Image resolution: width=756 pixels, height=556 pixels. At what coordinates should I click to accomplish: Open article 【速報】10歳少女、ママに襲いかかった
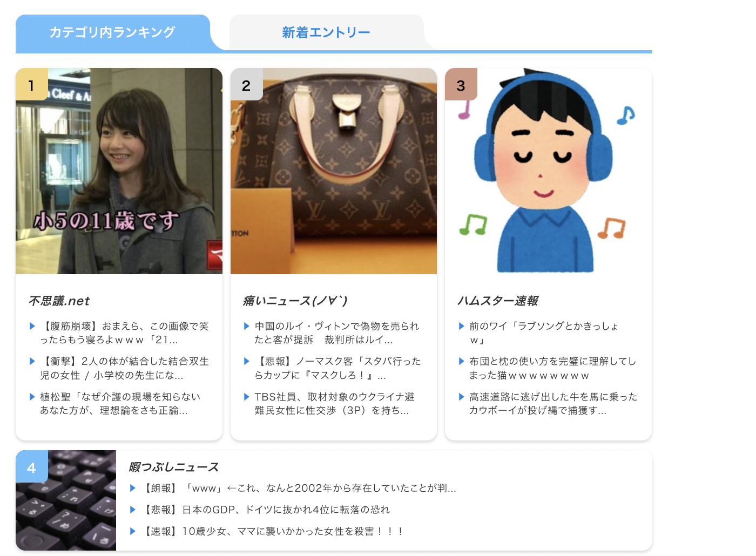[272, 531]
